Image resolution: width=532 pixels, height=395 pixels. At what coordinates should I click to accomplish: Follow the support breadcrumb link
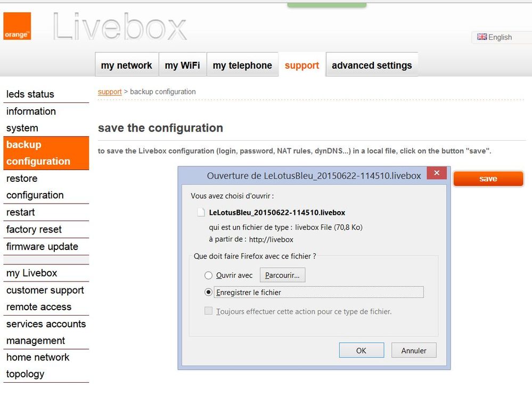tap(110, 92)
